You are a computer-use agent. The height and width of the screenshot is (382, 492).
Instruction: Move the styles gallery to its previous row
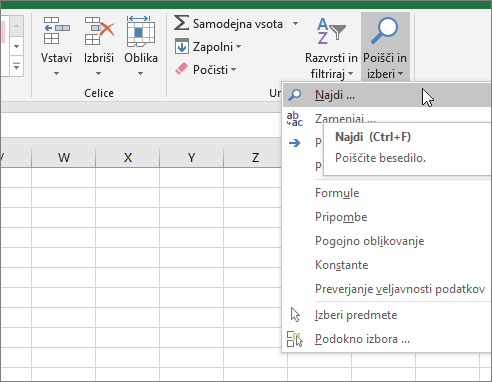pyautogui.click(x=16, y=26)
